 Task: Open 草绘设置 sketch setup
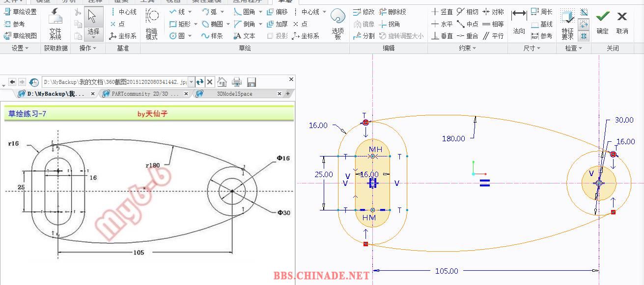(x=20, y=12)
